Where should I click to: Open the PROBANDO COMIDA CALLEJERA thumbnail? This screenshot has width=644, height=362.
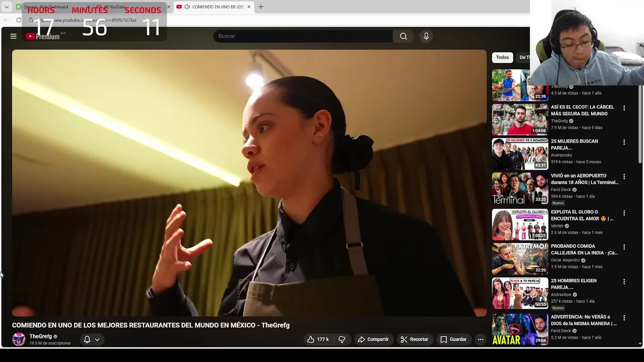point(520,259)
